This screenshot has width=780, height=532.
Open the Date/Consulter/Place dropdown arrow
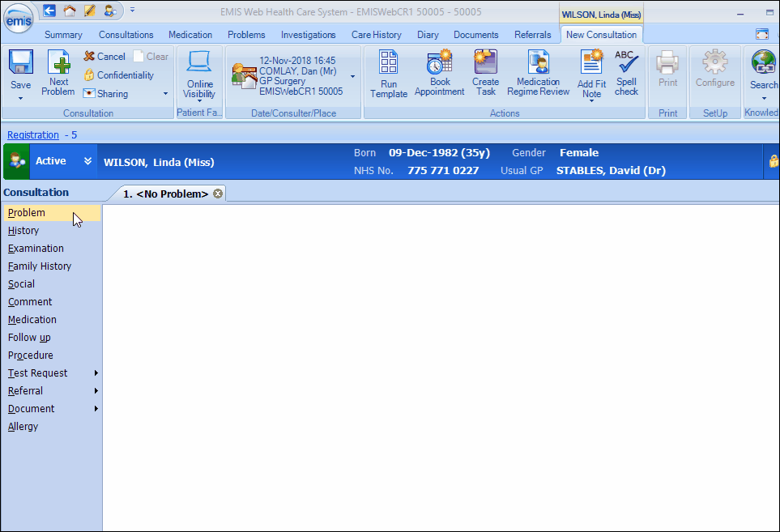[352, 77]
